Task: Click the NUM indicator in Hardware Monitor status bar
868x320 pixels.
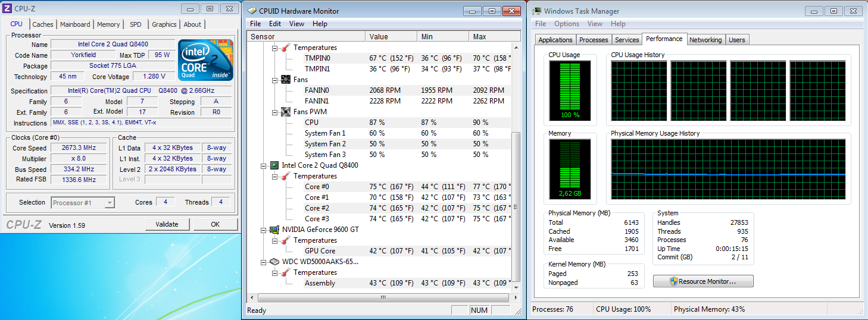Action: 479,310
